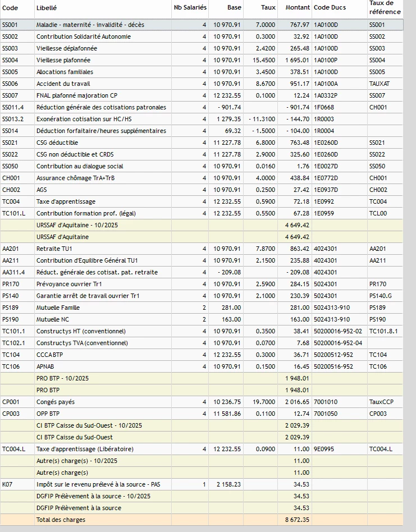Select the Contribution Solidarité Autonomie row
416x532 pixels.
click(202, 36)
